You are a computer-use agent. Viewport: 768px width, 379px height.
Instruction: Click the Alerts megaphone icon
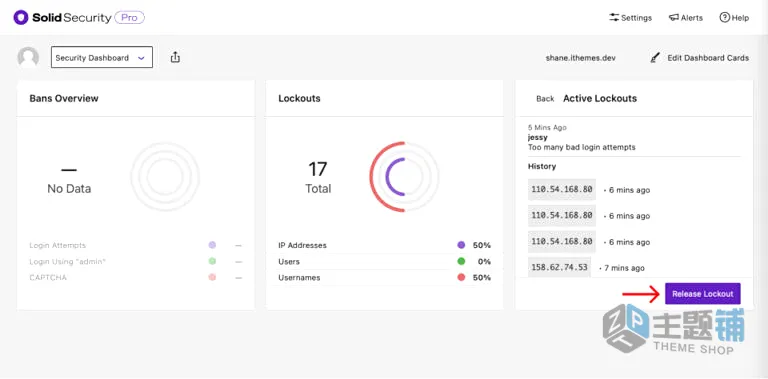(x=673, y=18)
